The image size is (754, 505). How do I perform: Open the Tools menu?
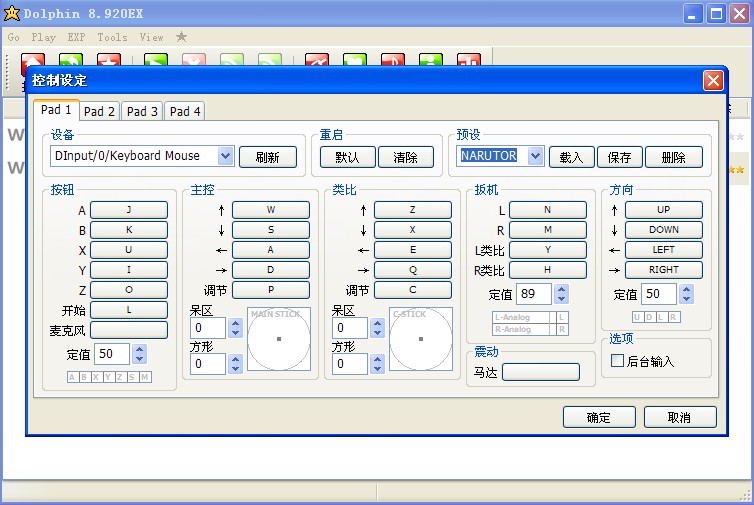pos(112,37)
